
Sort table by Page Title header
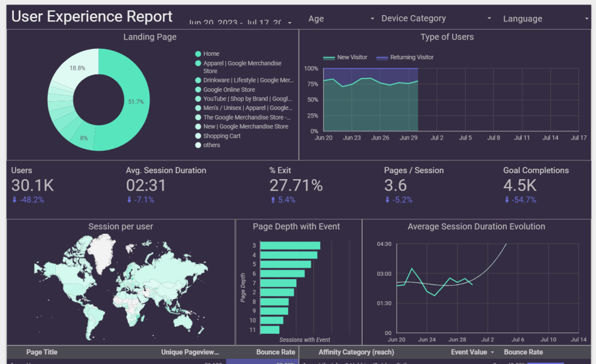tap(42, 352)
